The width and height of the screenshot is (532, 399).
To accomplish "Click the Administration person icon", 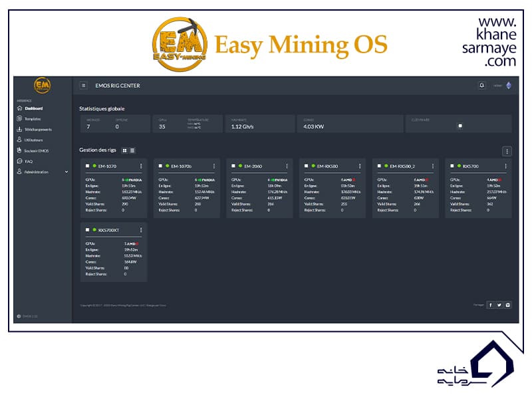I will 19,172.
